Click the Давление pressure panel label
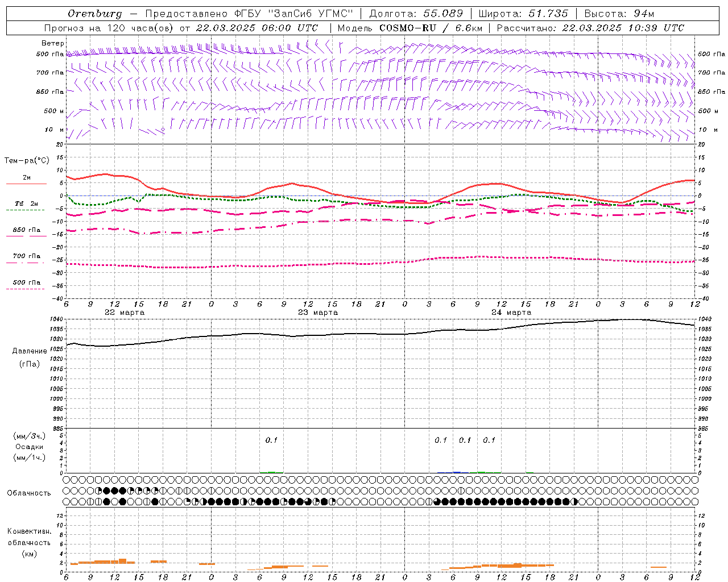The height and width of the screenshot is (582, 728). [30, 351]
